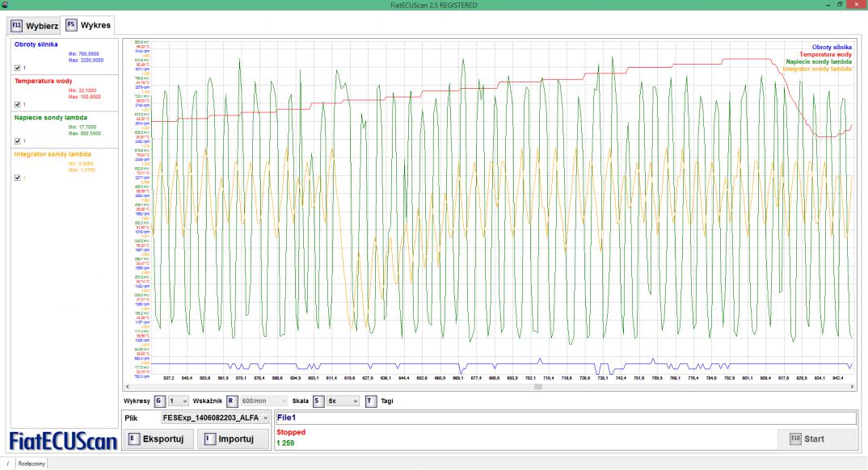Select the Wykres tab

tap(87, 25)
